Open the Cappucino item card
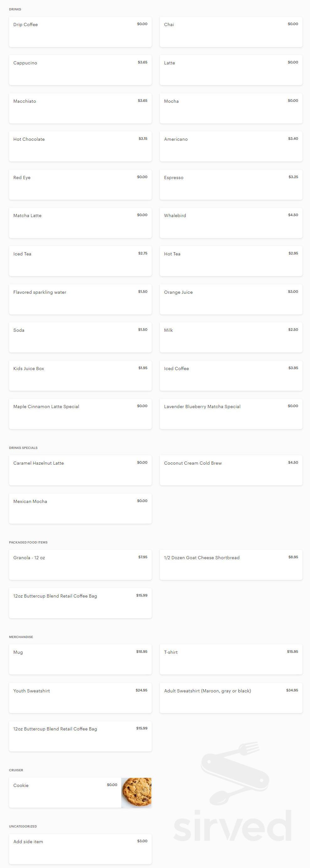The height and width of the screenshot is (868, 310). 80,70
